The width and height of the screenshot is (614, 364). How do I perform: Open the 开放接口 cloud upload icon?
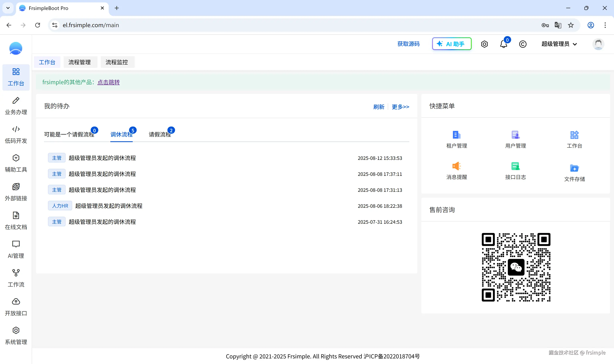point(16,302)
